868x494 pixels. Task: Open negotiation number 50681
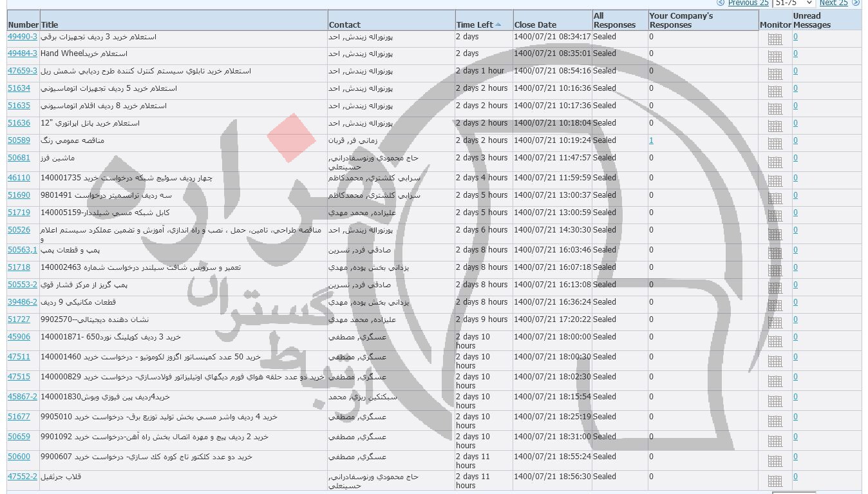(x=19, y=158)
